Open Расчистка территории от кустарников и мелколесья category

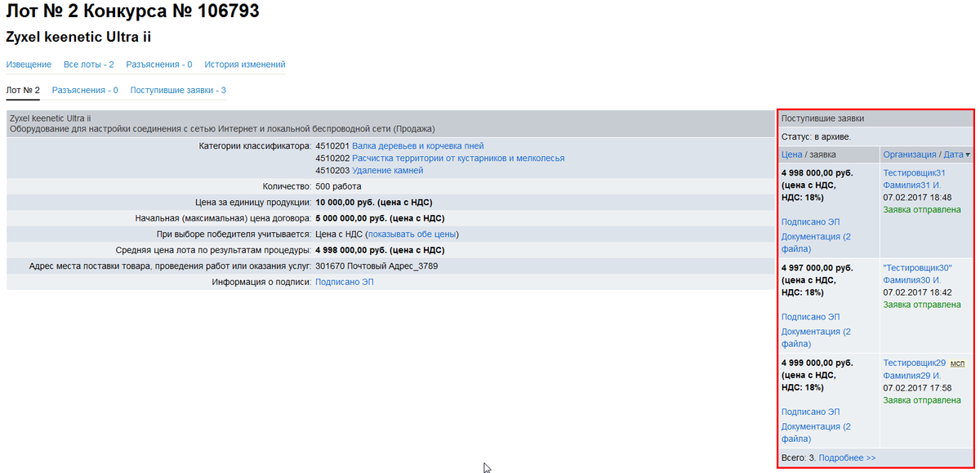point(457,158)
